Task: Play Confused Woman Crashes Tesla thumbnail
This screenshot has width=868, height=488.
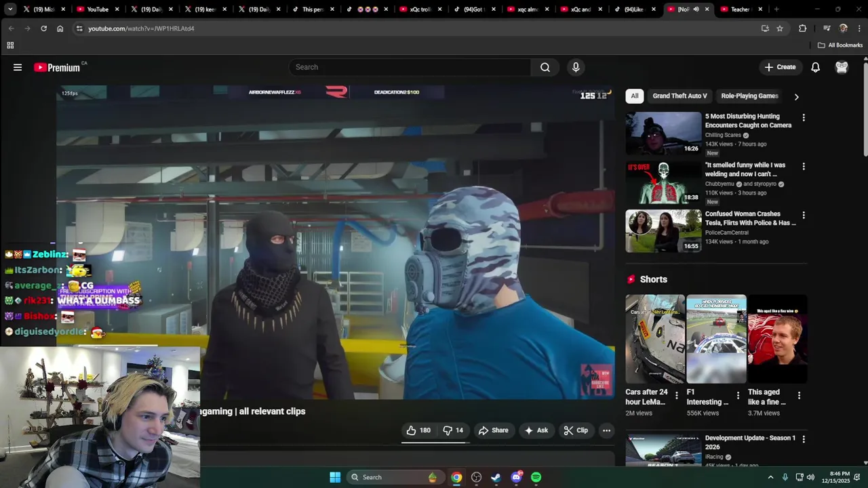Action: pos(663,231)
